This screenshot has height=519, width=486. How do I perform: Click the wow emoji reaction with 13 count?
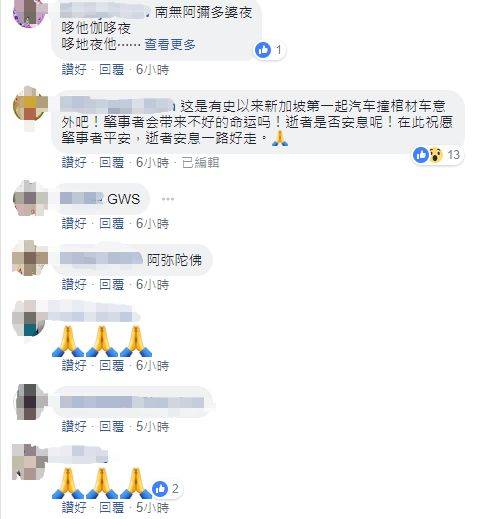pos(435,155)
